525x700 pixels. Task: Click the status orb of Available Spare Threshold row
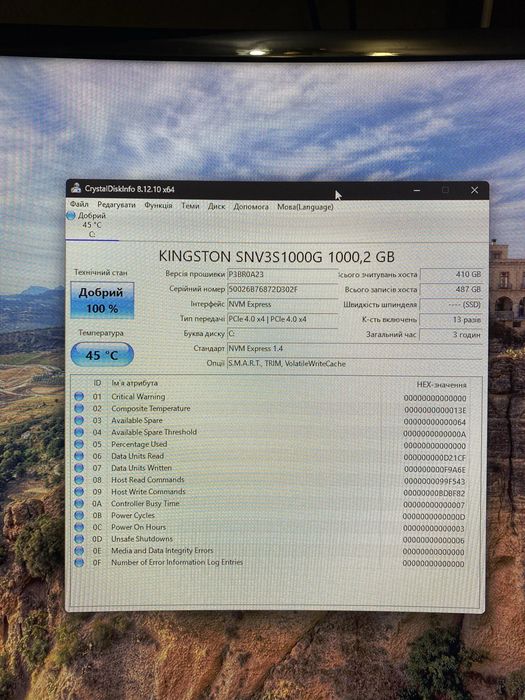tap(79, 432)
